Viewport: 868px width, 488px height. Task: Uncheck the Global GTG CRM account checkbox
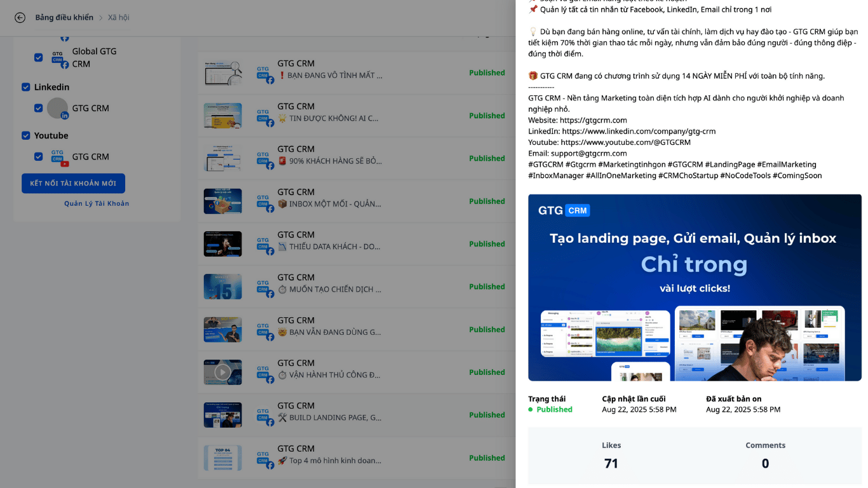click(38, 58)
